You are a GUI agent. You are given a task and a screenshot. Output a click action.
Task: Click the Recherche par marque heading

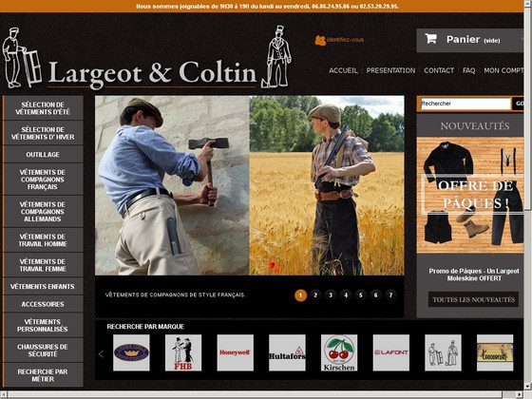pos(145,327)
